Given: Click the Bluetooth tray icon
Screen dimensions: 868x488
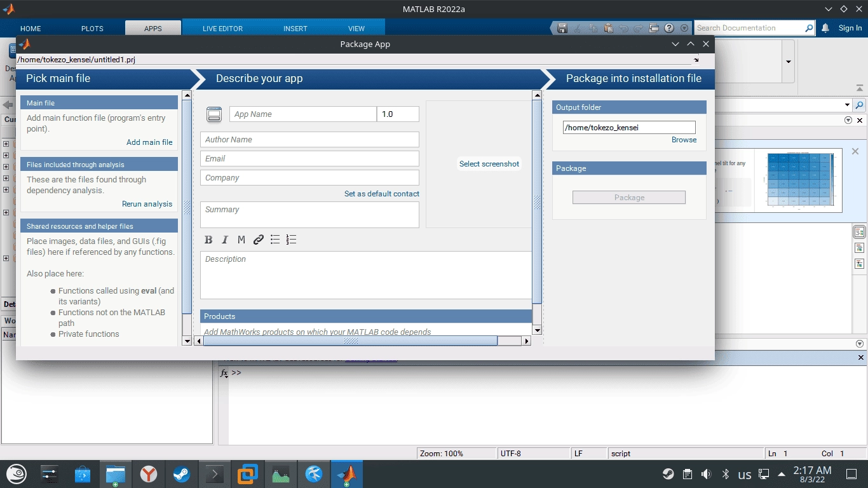Looking at the screenshot, I should coord(726,474).
